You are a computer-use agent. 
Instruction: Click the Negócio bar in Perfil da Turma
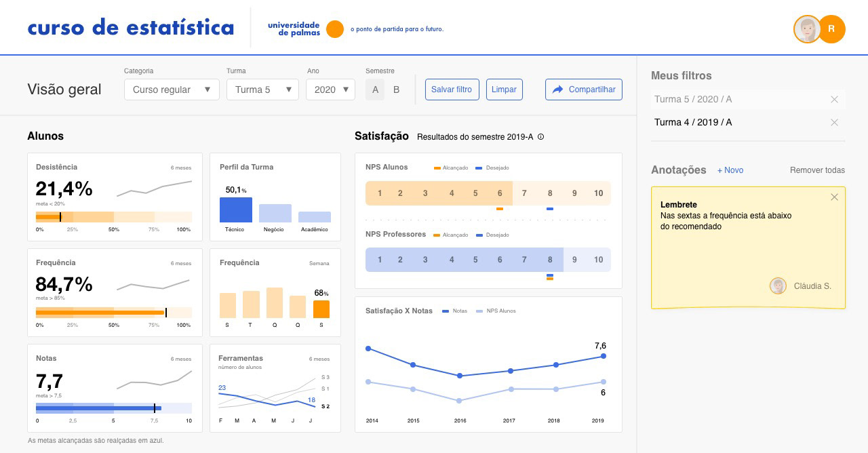[275, 214]
